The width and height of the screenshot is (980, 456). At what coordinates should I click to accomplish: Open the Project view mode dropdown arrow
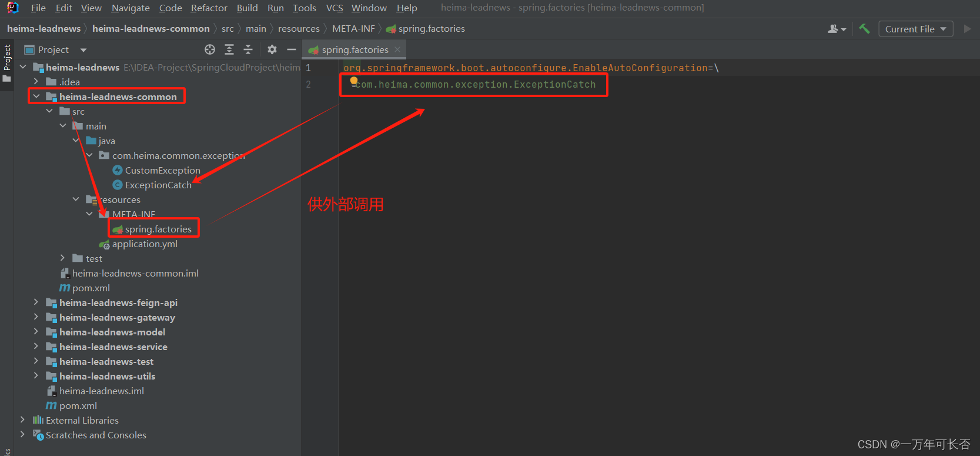(83, 50)
